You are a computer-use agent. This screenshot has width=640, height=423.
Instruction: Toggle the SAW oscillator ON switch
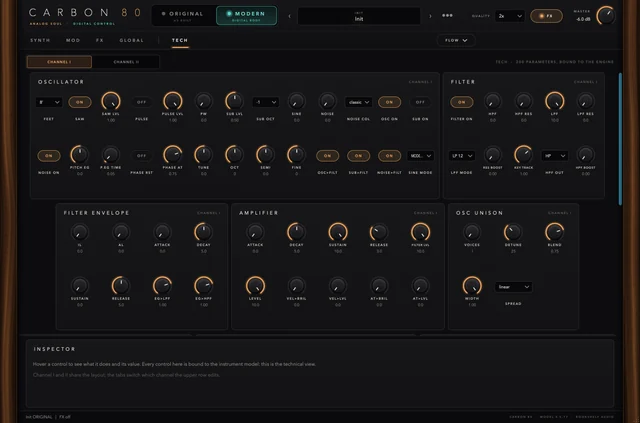tap(80, 102)
